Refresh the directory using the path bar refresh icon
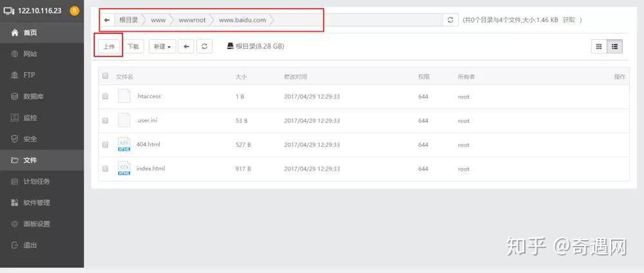This screenshot has width=644, height=273. point(450,20)
